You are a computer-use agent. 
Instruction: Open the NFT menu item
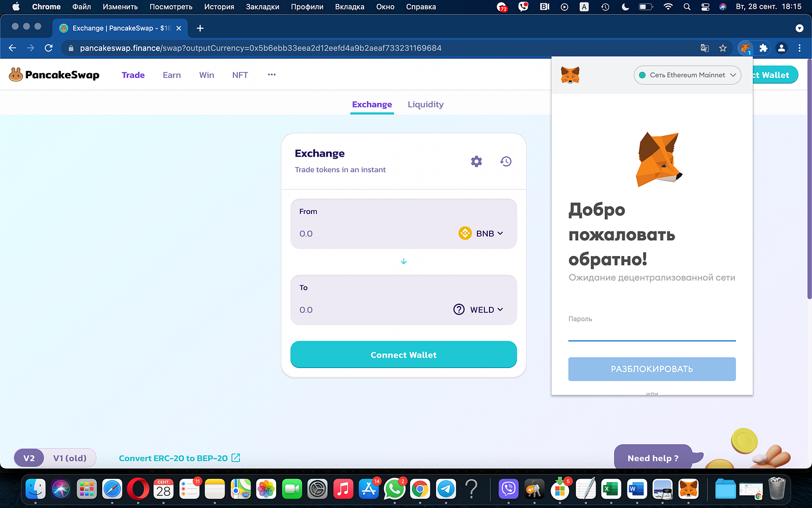(x=240, y=75)
